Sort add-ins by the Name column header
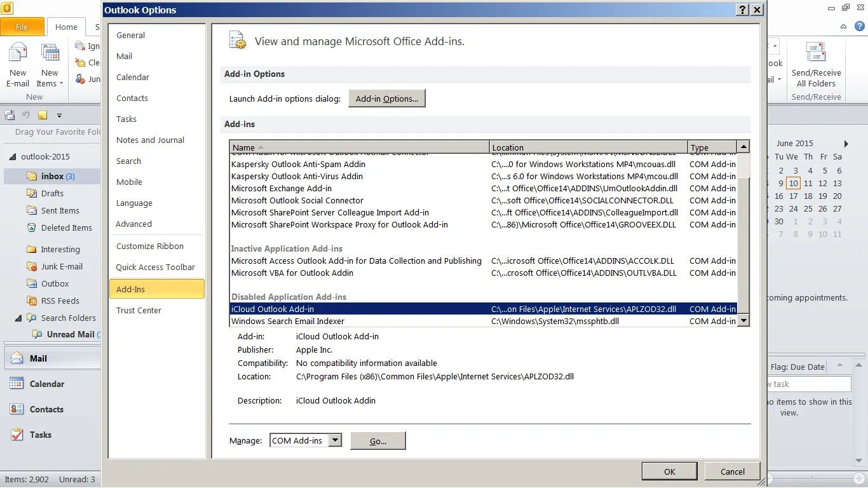Viewport: 868px width, 488px height. pos(360,147)
